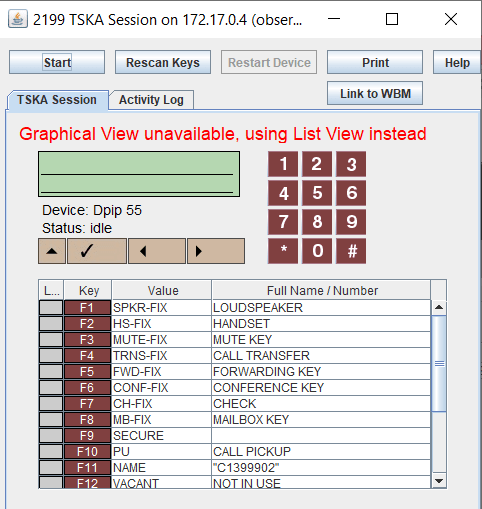Click the right arrow navigation key
Screen dimensions: 482x509
[216, 251]
